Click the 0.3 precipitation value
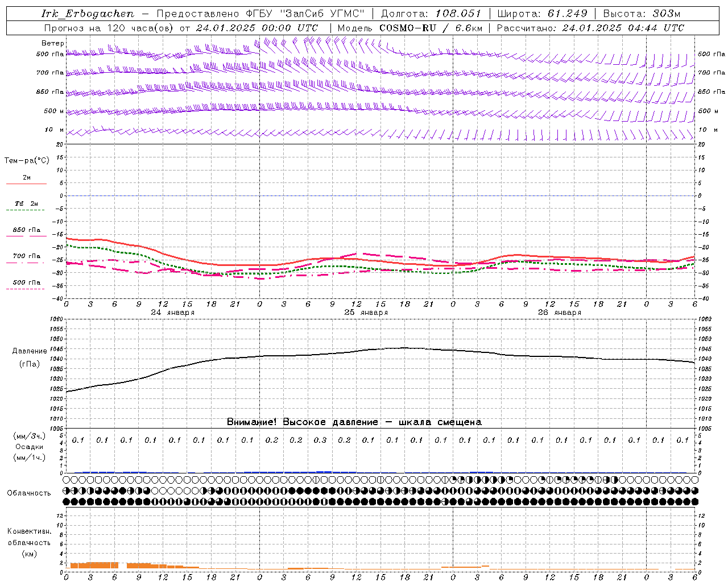The height and width of the screenshot is (582, 728). [x=320, y=440]
